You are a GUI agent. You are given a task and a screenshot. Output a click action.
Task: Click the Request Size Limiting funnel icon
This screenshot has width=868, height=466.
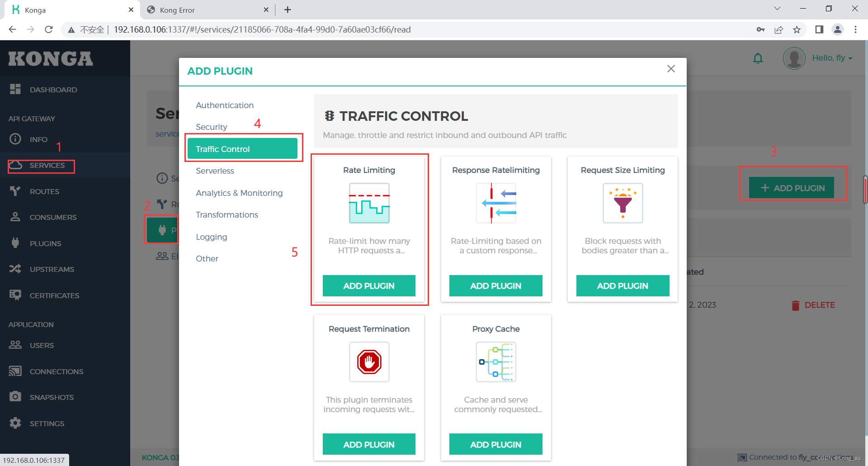coord(623,203)
